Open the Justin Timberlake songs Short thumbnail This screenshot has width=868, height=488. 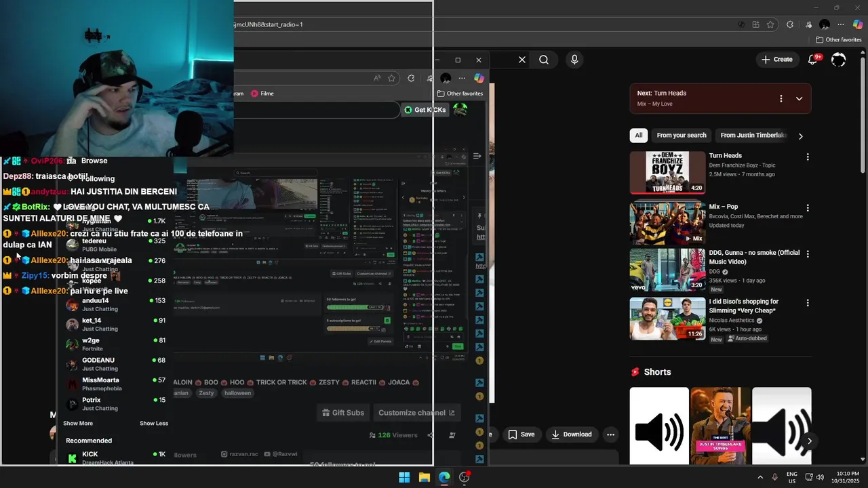point(720,426)
